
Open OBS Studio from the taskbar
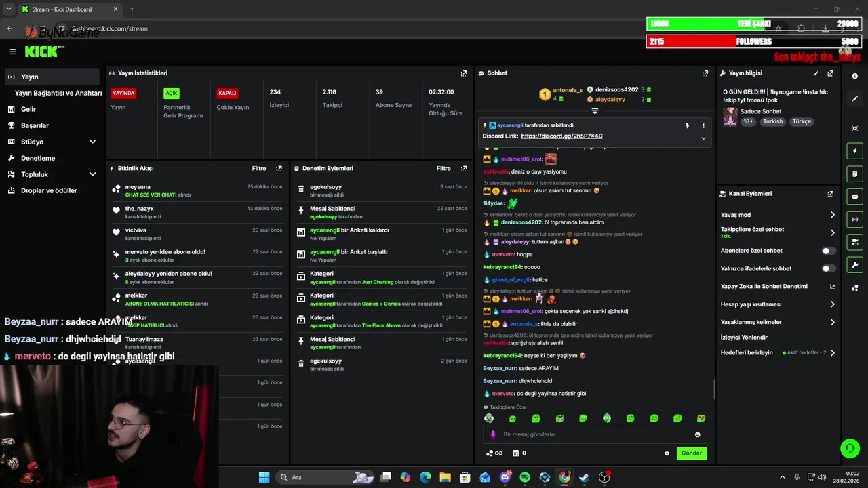tap(604, 477)
